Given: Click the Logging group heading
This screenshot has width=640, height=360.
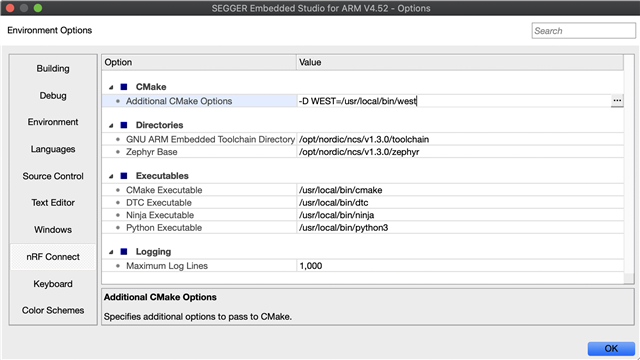Looking at the screenshot, I should pos(153,252).
